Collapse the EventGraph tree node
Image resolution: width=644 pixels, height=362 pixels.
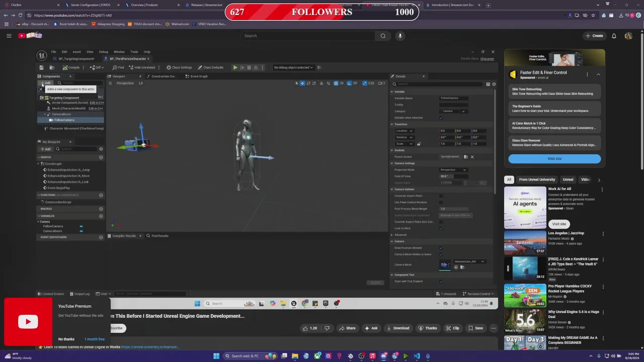[x=39, y=163]
